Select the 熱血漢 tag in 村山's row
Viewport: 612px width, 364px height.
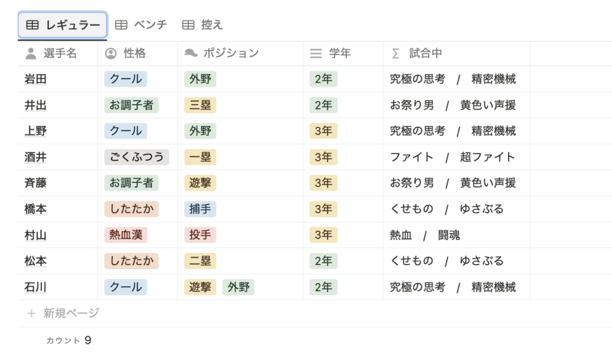pyautogui.click(x=126, y=235)
